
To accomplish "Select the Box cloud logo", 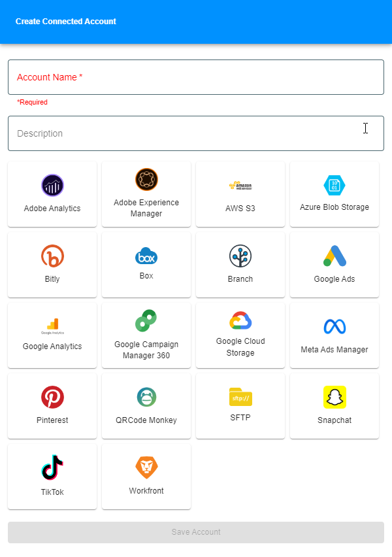I will click(x=146, y=256).
